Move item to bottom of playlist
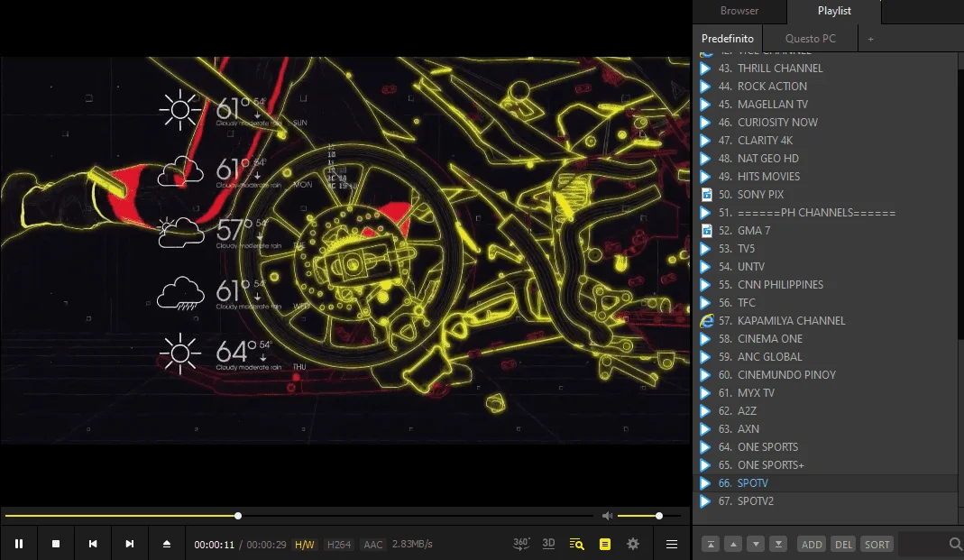 [778, 544]
